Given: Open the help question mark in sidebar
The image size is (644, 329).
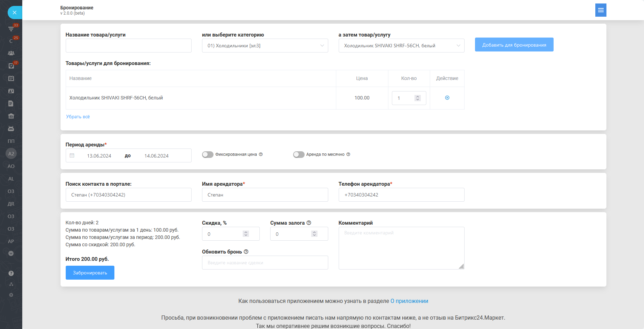Looking at the screenshot, I should coord(11,273).
